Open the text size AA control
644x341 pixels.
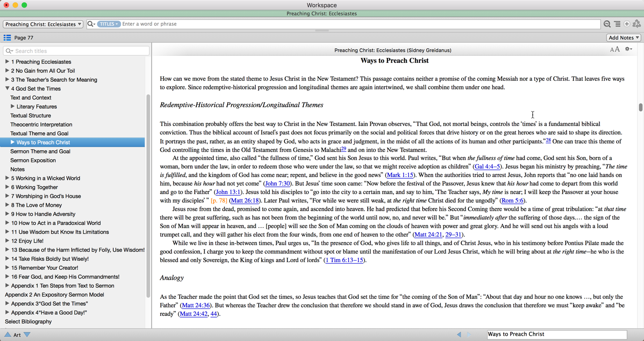(615, 49)
